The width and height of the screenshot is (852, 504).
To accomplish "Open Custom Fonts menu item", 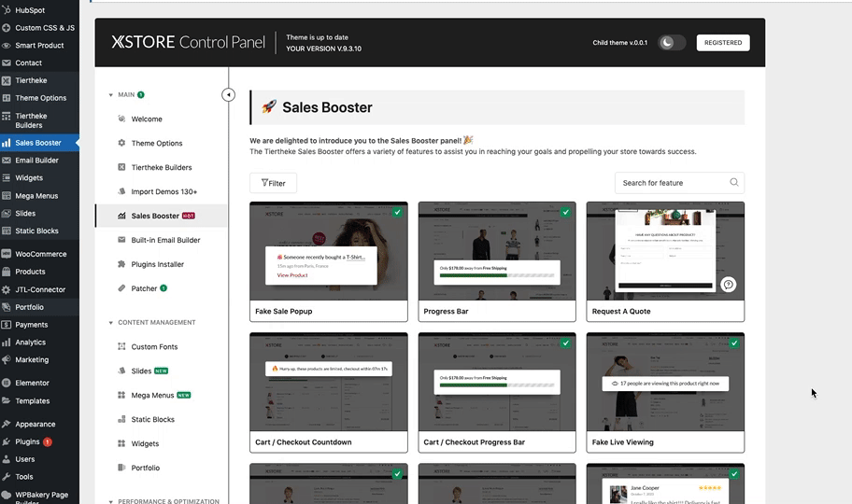I will 154,346.
